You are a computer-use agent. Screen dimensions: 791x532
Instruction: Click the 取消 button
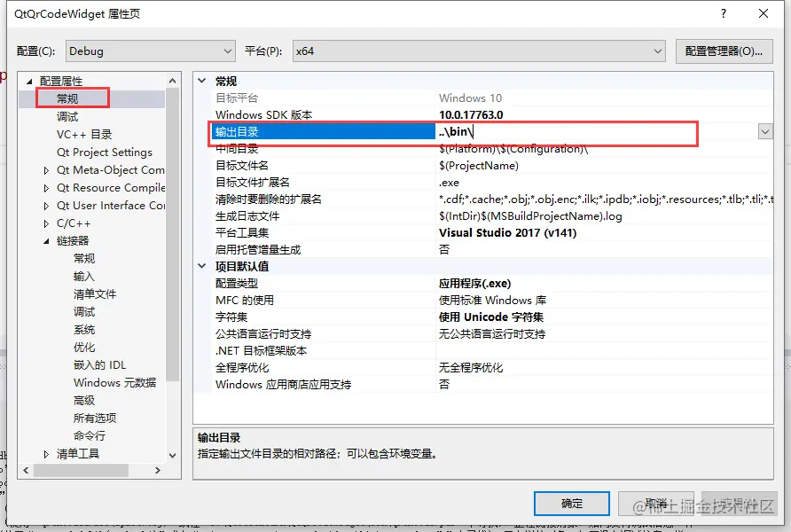tap(656, 503)
